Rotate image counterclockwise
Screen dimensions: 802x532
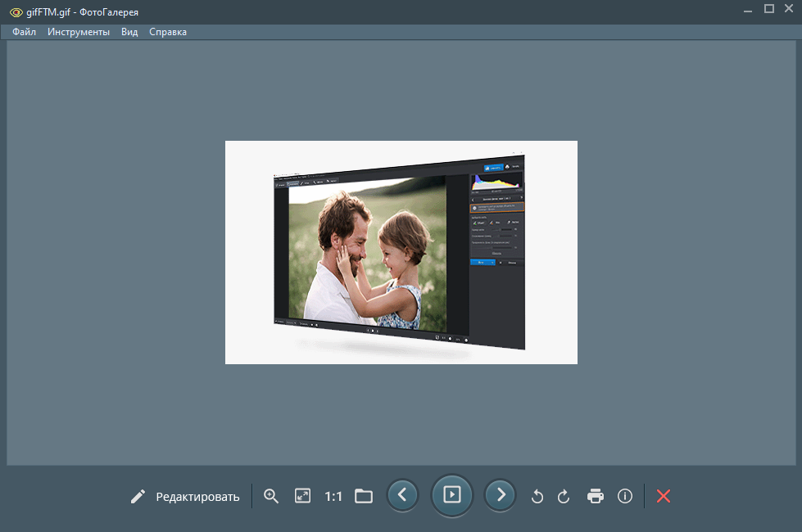tap(537, 496)
